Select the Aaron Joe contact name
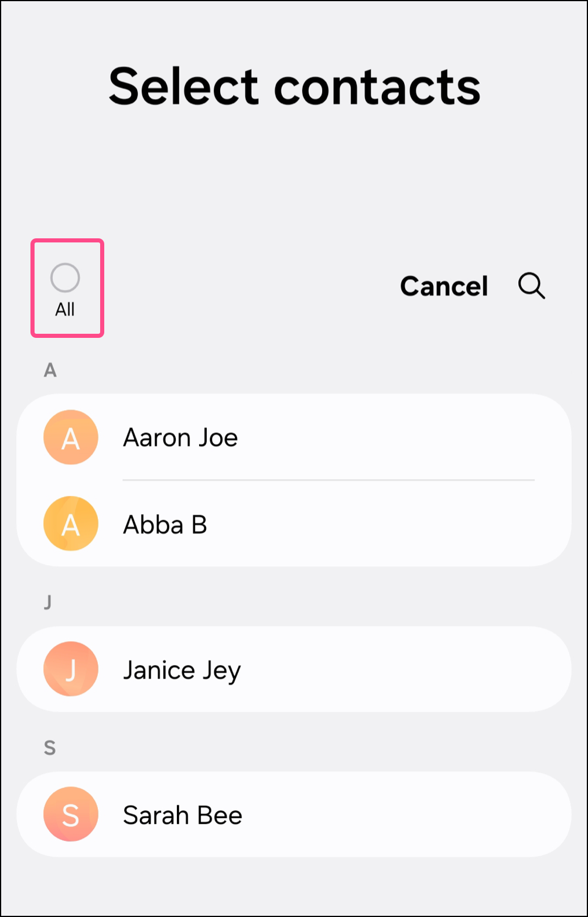The image size is (588, 917). pos(180,437)
